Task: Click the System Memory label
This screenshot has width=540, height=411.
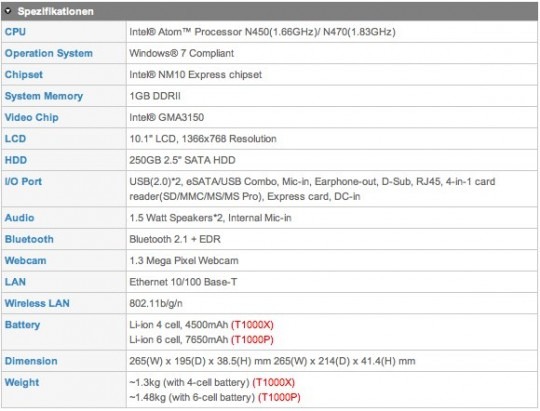Action: pos(44,96)
